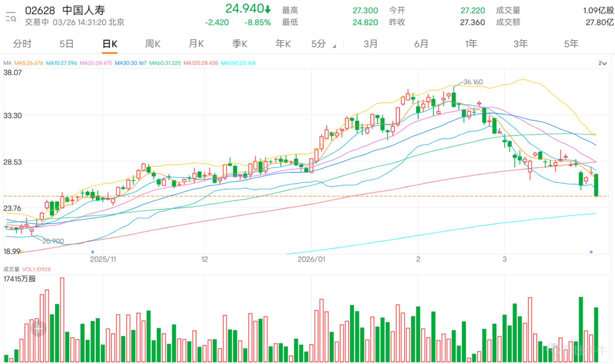Click the 36.160 high price marker

point(473,82)
